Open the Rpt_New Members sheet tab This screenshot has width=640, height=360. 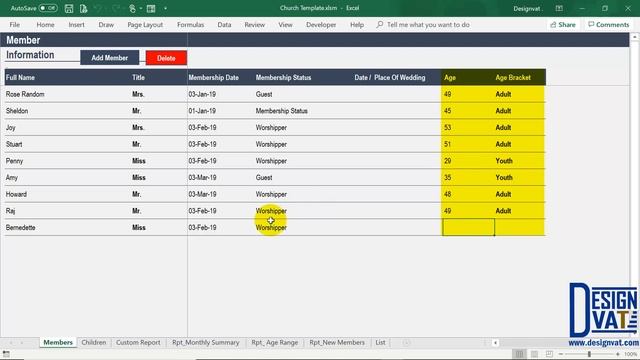(337, 342)
